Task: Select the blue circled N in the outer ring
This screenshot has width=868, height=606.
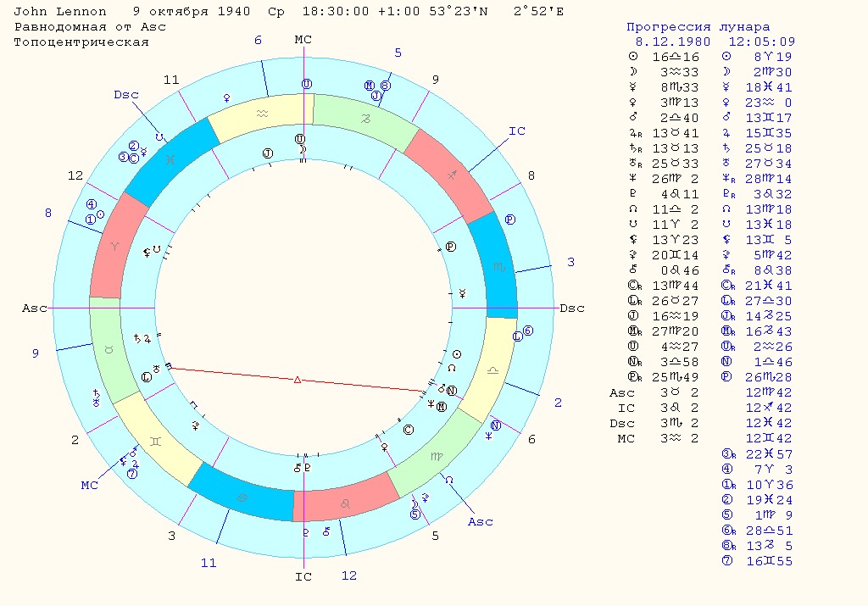Action: [495, 425]
